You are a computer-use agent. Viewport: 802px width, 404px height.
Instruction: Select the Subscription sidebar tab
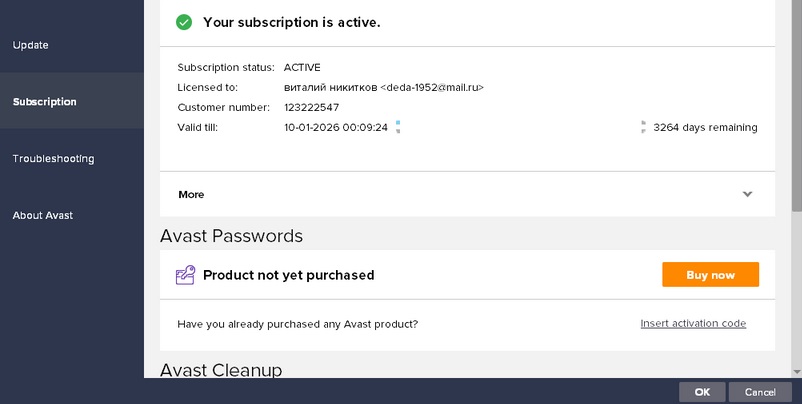(x=45, y=102)
